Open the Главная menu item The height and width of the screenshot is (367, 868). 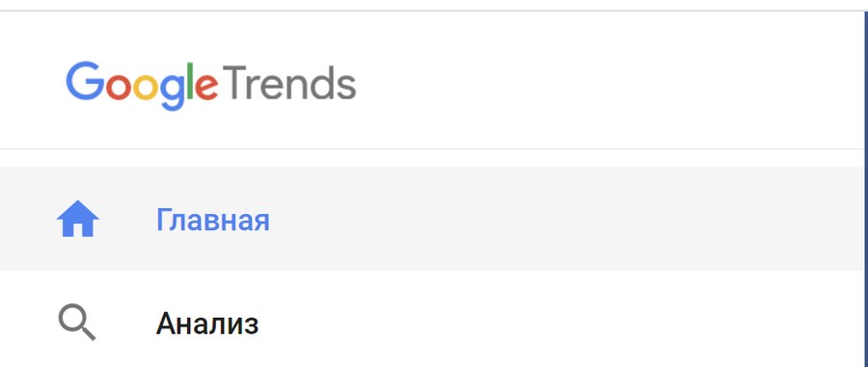tap(432, 219)
